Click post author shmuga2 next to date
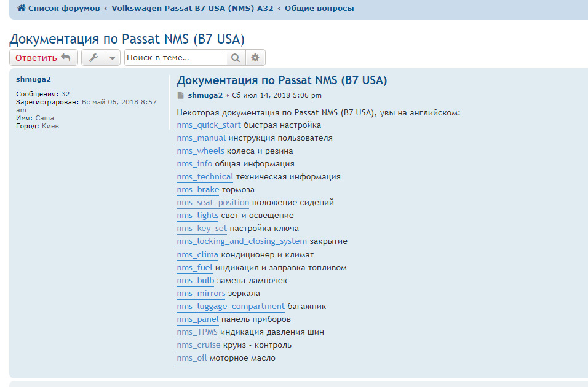 (205, 95)
